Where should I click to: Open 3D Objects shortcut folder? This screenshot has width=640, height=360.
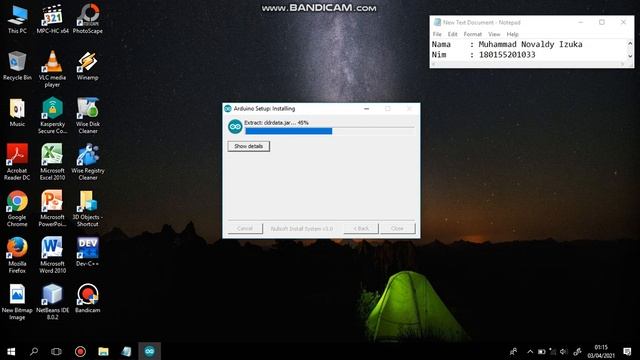87,209
